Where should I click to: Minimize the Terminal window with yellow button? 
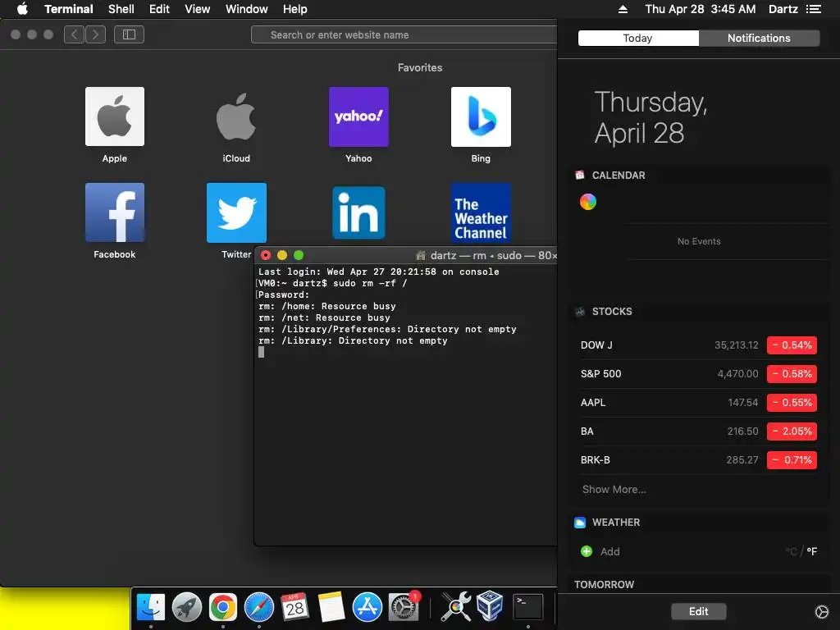tap(282, 255)
